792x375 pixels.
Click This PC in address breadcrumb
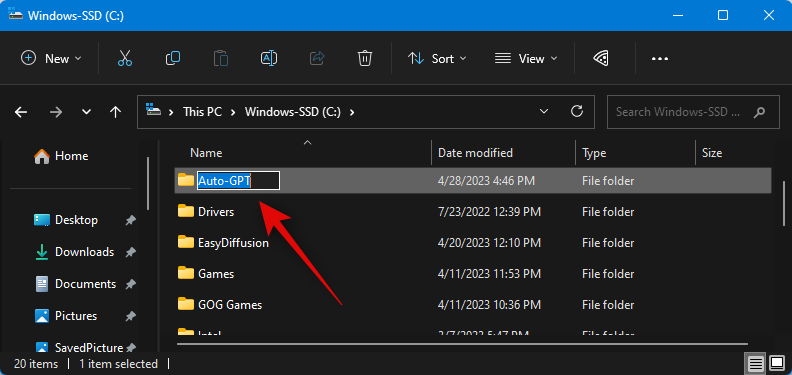[203, 112]
